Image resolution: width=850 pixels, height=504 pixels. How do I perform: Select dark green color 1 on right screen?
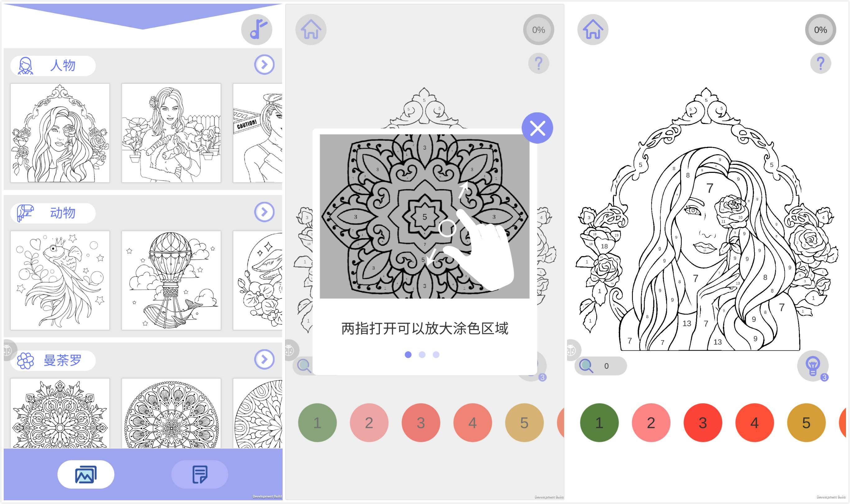click(x=599, y=422)
